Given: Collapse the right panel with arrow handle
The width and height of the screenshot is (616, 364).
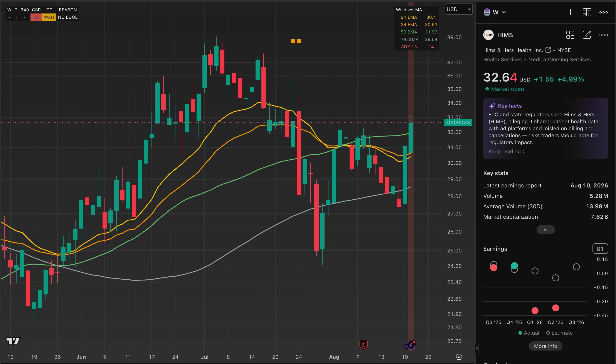Looking at the screenshot, I should pyautogui.click(x=477, y=348).
